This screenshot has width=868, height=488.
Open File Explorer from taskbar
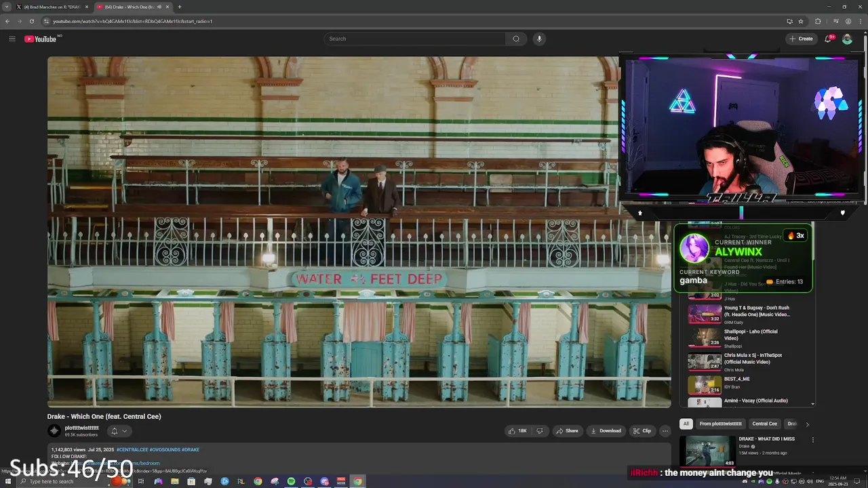pyautogui.click(x=175, y=481)
